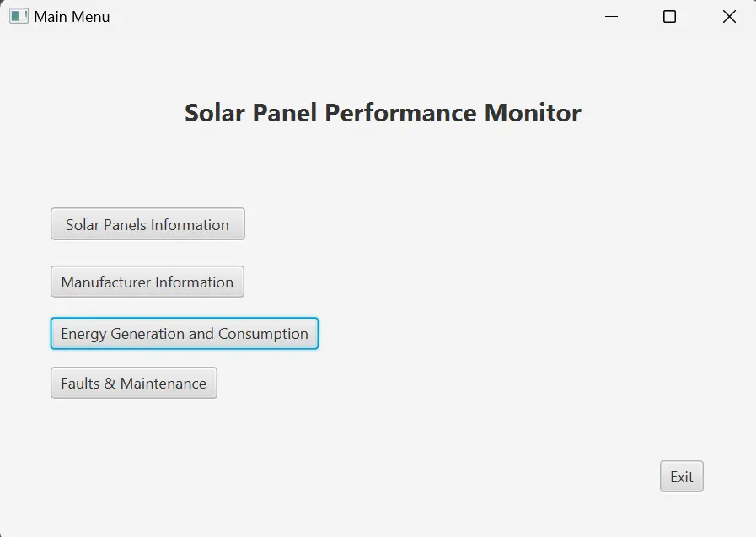Click the restore window control
The image size is (756, 537).
point(669,16)
